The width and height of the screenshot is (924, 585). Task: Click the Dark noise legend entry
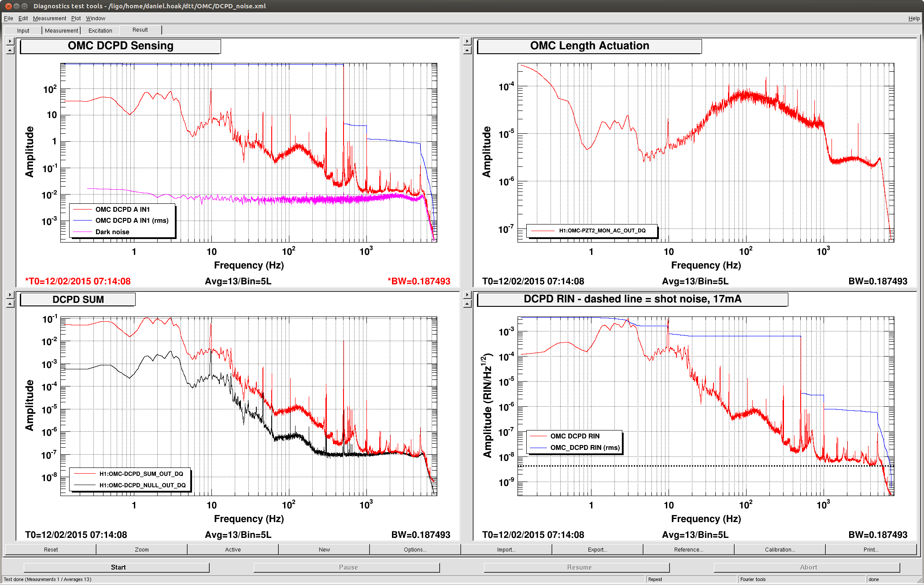[x=112, y=232]
